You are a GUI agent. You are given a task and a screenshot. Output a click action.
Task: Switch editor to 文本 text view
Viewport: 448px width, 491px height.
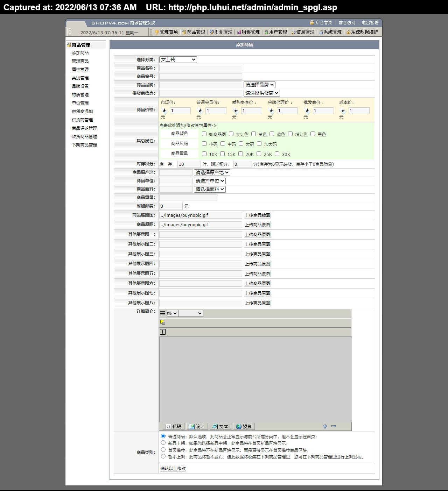tap(220, 426)
